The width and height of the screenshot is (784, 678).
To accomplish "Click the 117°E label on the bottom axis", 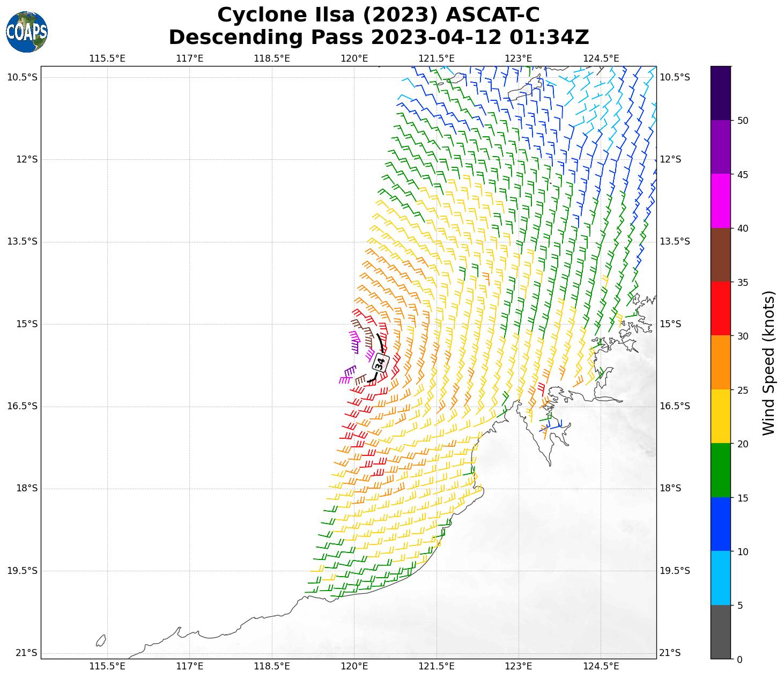I will [x=189, y=666].
